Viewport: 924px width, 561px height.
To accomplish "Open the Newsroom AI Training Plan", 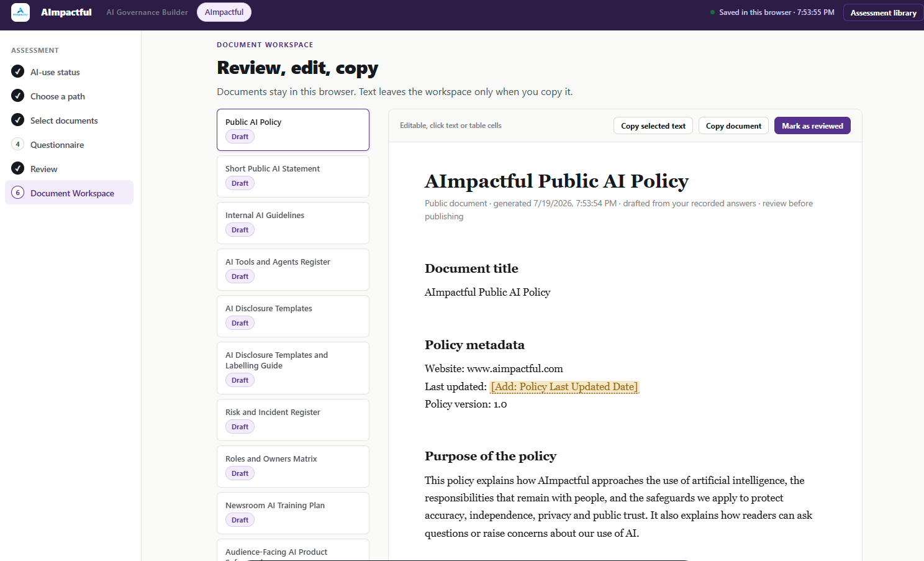I will point(293,513).
